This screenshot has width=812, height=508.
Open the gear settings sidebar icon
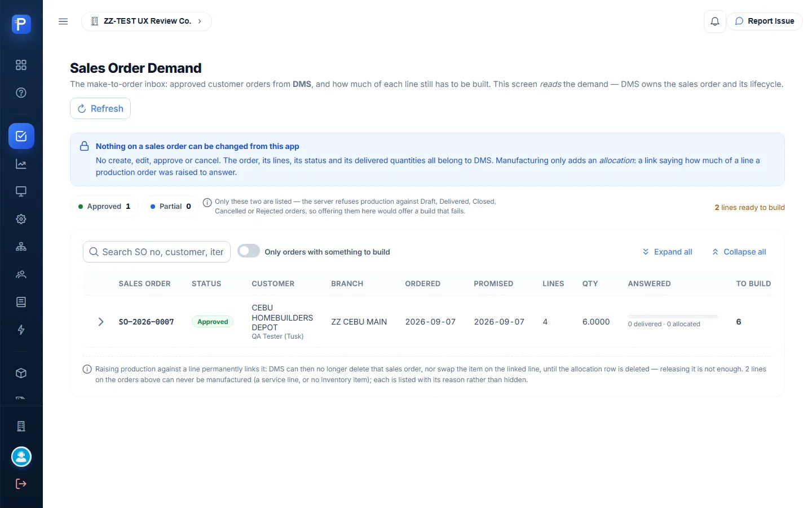pyautogui.click(x=21, y=219)
